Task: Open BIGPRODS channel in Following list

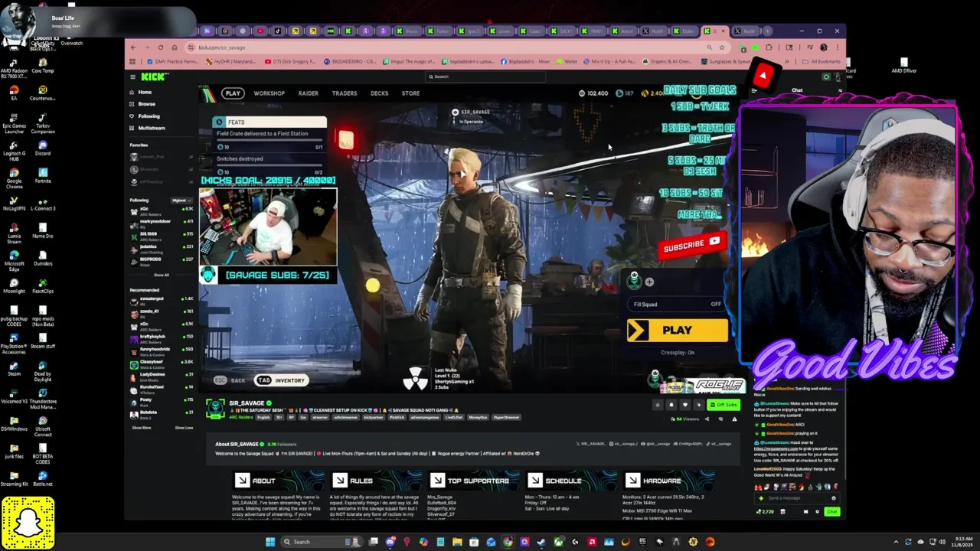Action: [160, 262]
